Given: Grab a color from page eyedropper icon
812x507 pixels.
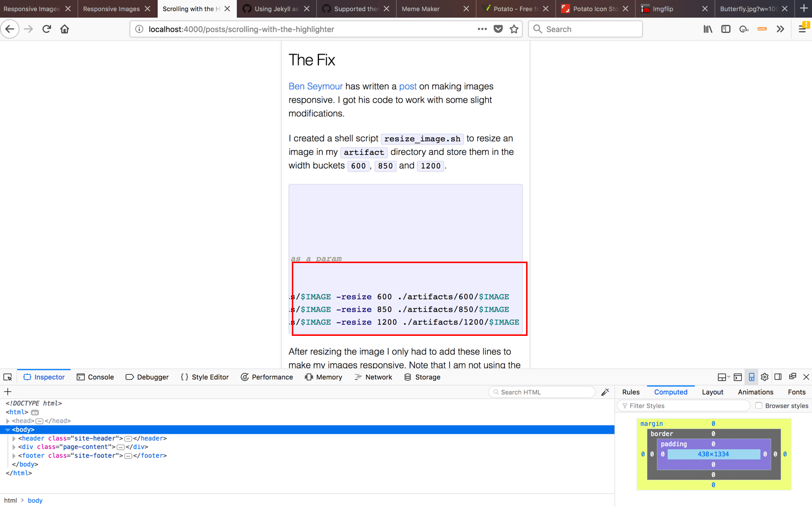Looking at the screenshot, I should (605, 392).
